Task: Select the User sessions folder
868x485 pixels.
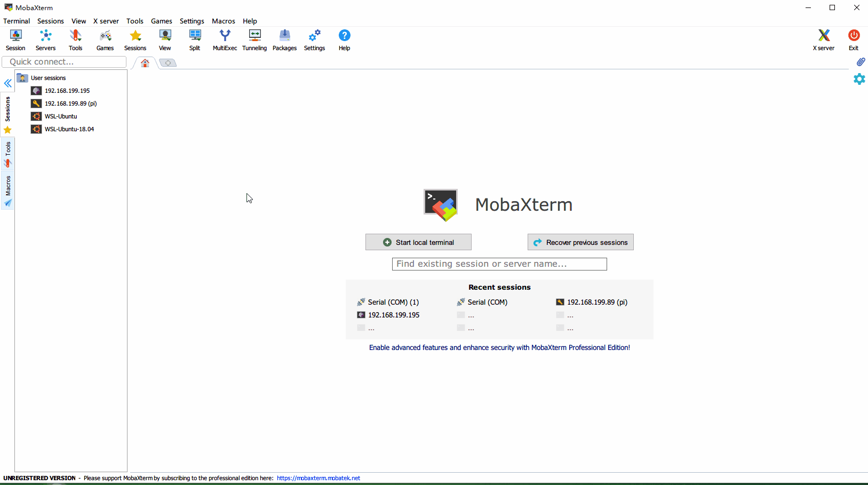Action: (x=42, y=78)
